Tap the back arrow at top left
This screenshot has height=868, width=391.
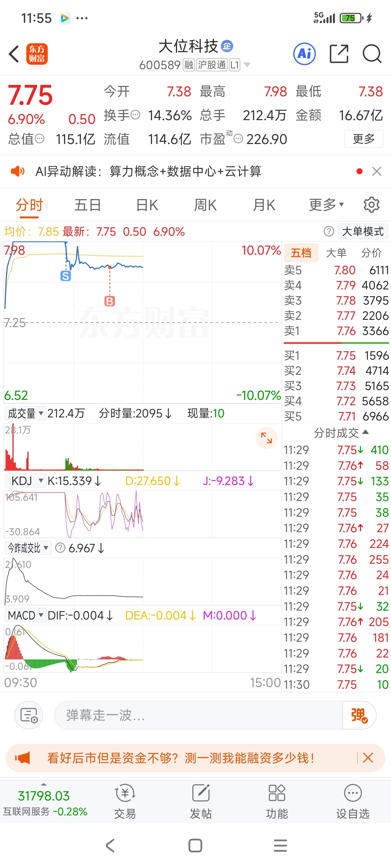pos(14,54)
